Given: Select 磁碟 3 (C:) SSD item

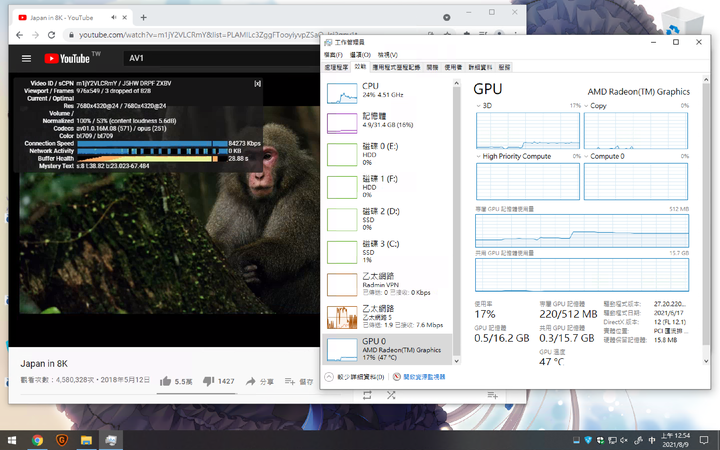Looking at the screenshot, I should pos(388,252).
